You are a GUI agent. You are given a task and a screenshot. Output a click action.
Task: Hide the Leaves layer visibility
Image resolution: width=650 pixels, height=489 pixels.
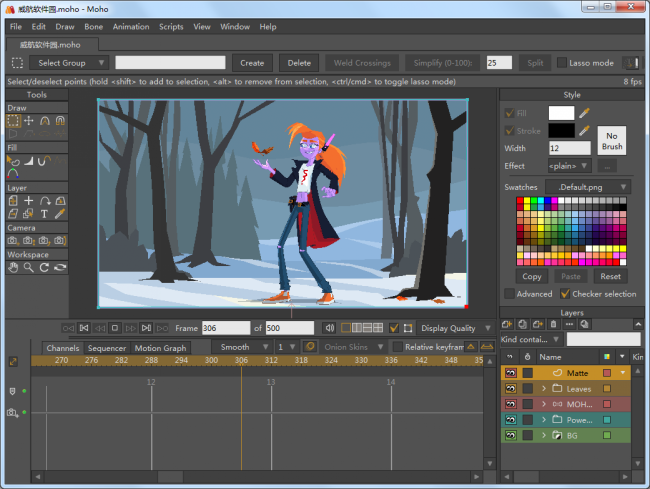click(511, 389)
